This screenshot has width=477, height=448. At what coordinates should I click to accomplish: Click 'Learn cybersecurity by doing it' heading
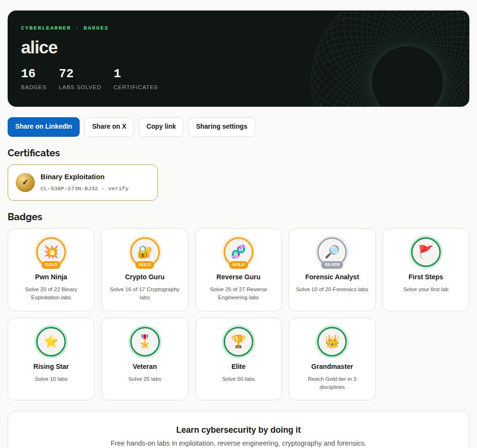tap(238, 430)
